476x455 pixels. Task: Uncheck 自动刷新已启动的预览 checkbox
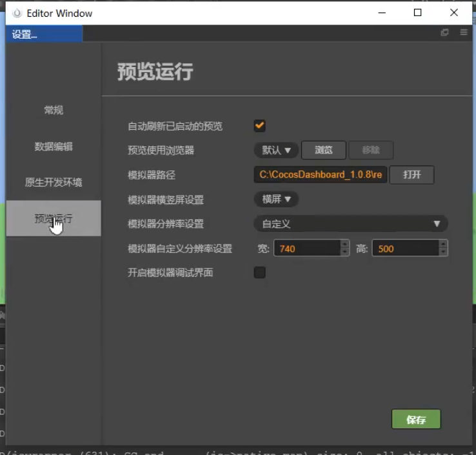(x=259, y=126)
